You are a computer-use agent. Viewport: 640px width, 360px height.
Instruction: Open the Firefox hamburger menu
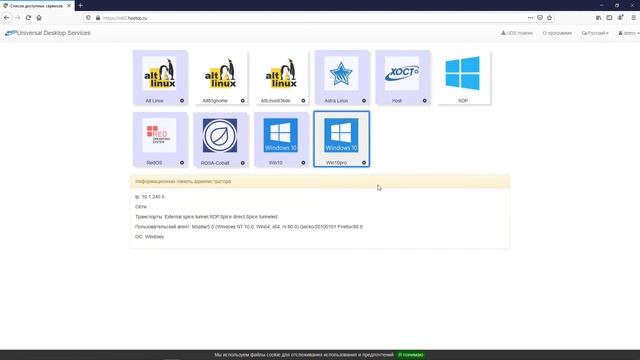click(x=633, y=18)
